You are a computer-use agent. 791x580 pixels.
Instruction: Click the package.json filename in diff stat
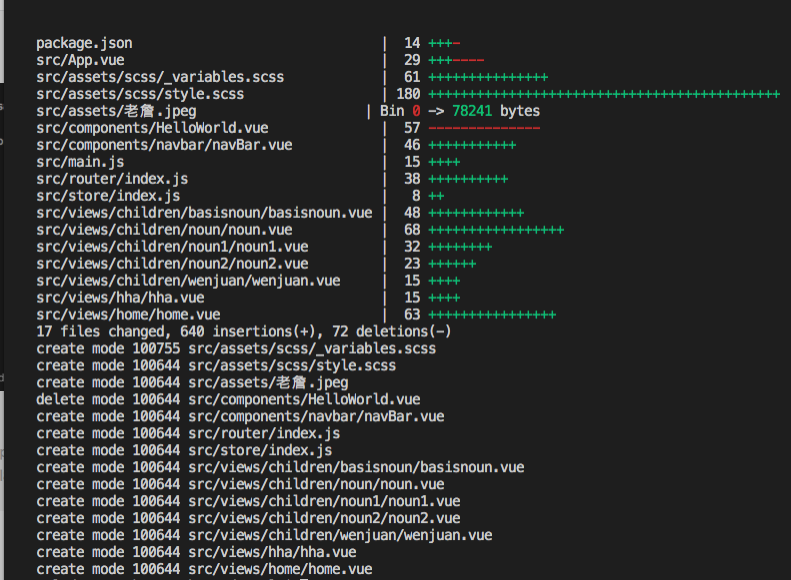click(84, 43)
